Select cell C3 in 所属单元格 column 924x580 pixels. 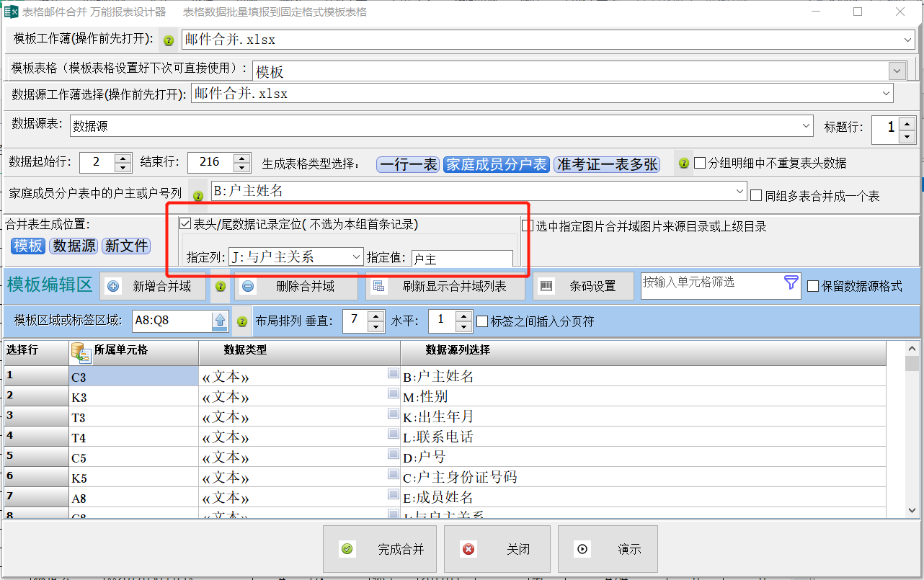(x=134, y=376)
